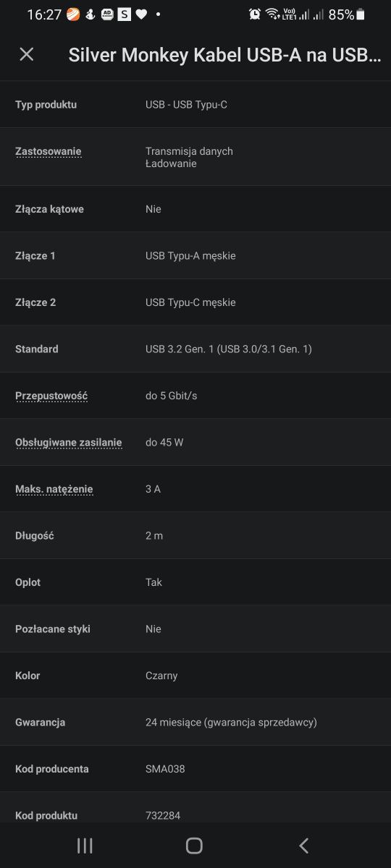The image size is (391, 868).
Task: Select the SMA038 manufacturer code value
Action: point(165,769)
